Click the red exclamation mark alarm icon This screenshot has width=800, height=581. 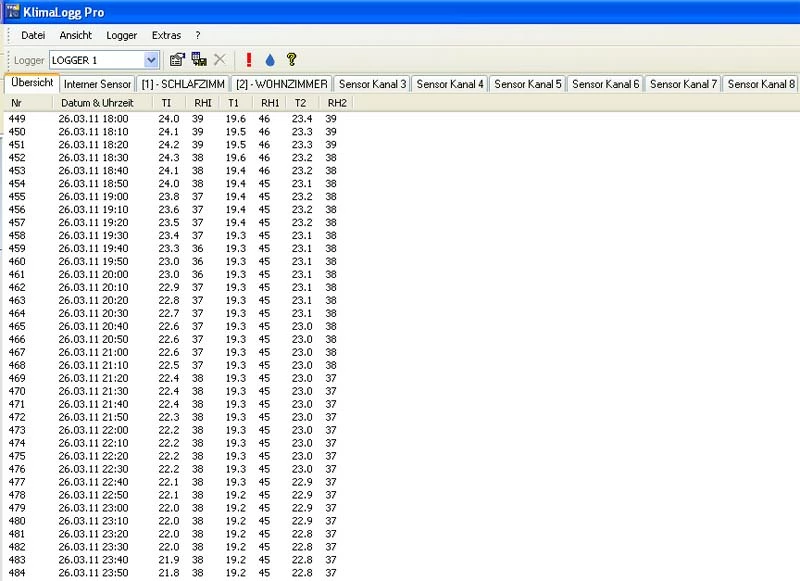(x=249, y=60)
